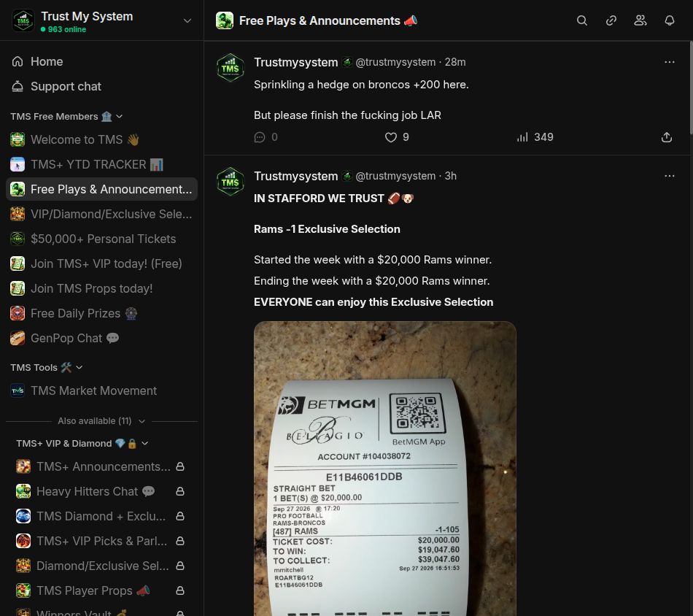The width and height of the screenshot is (693, 616).
Task: Click lock icon beside Heavy Hitters Chat
Action: [180, 491]
